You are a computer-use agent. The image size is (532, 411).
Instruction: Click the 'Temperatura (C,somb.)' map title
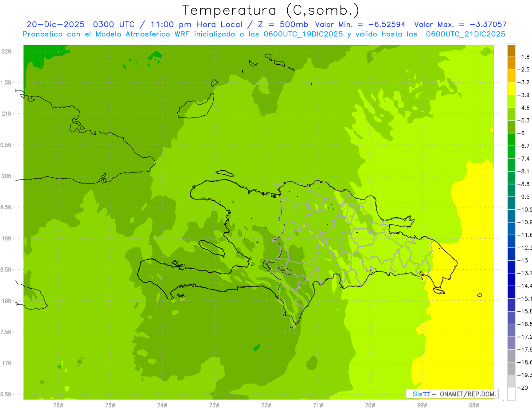click(x=271, y=10)
